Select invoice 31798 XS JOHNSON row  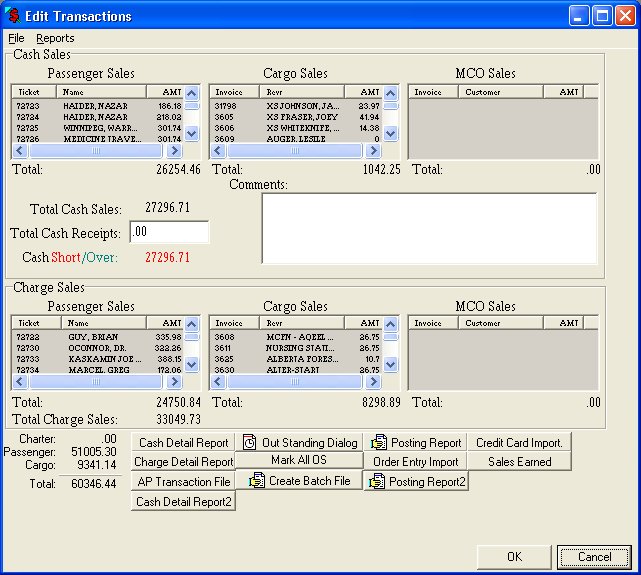point(297,106)
